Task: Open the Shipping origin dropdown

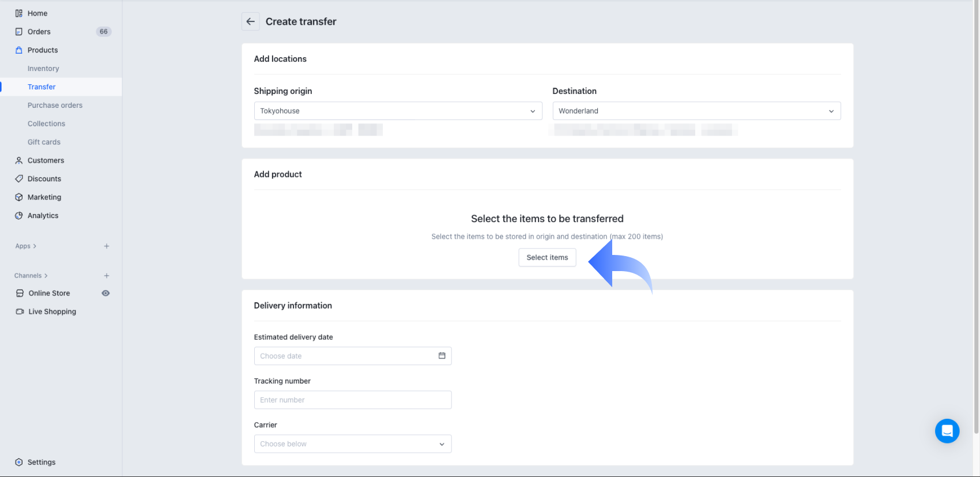Action: pos(398,111)
